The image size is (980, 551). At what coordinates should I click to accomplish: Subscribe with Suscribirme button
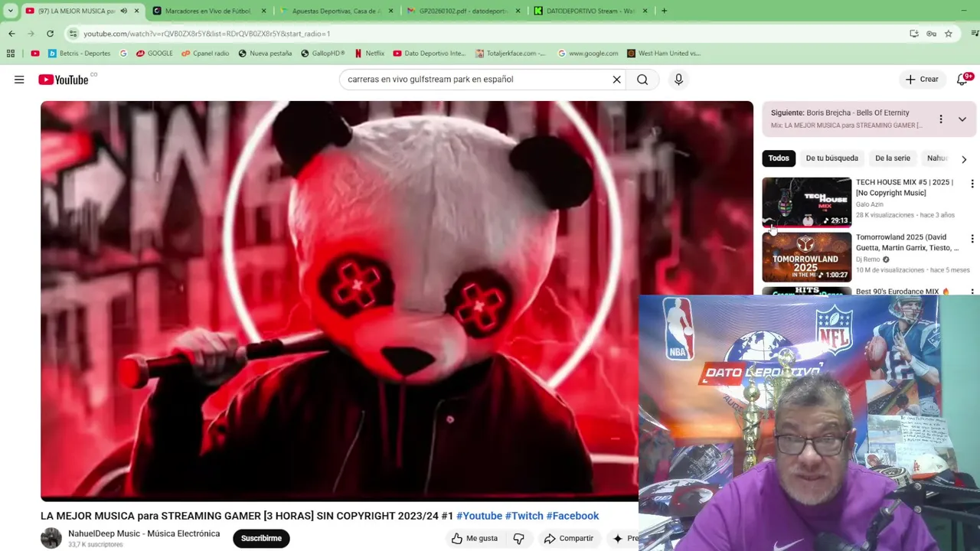click(x=261, y=538)
